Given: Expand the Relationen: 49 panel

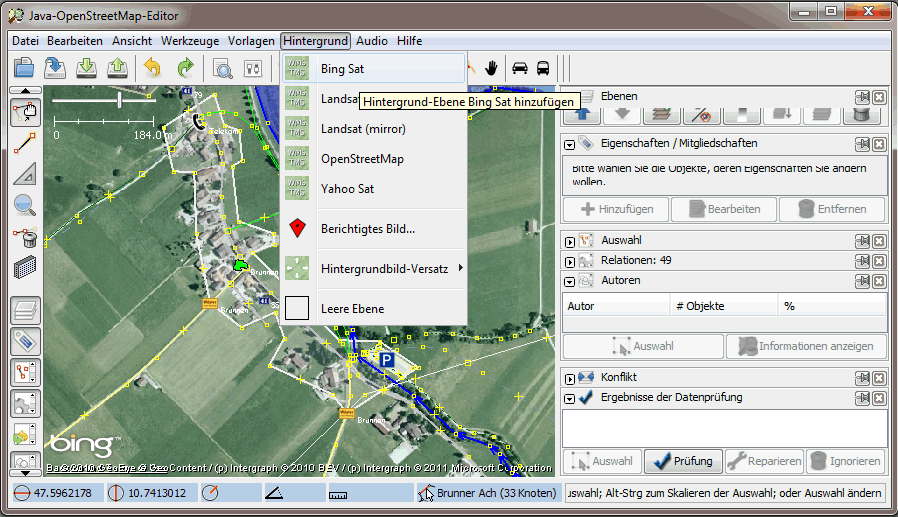Looking at the screenshot, I should (570, 261).
